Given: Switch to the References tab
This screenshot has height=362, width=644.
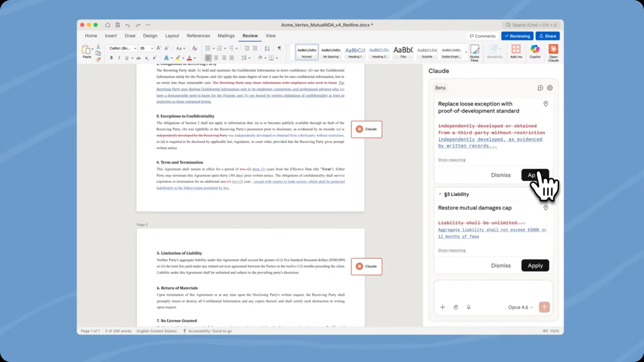Looking at the screenshot, I should click(x=198, y=36).
